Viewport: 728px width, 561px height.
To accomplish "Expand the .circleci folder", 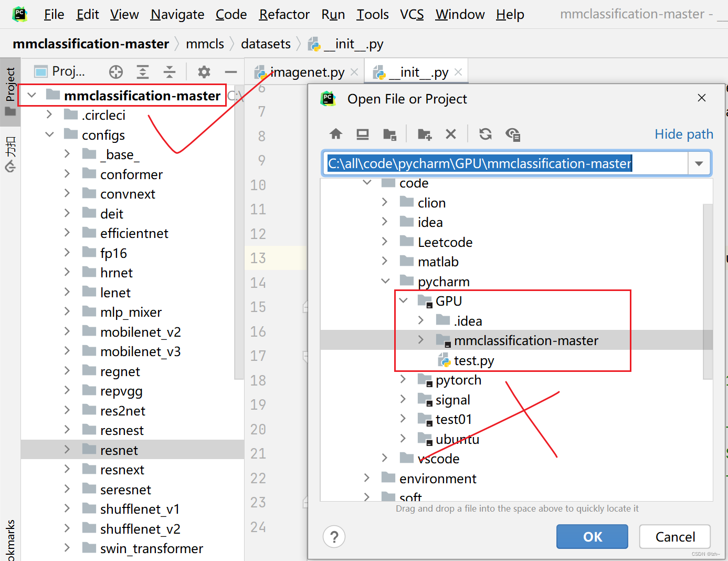I will pos(49,115).
